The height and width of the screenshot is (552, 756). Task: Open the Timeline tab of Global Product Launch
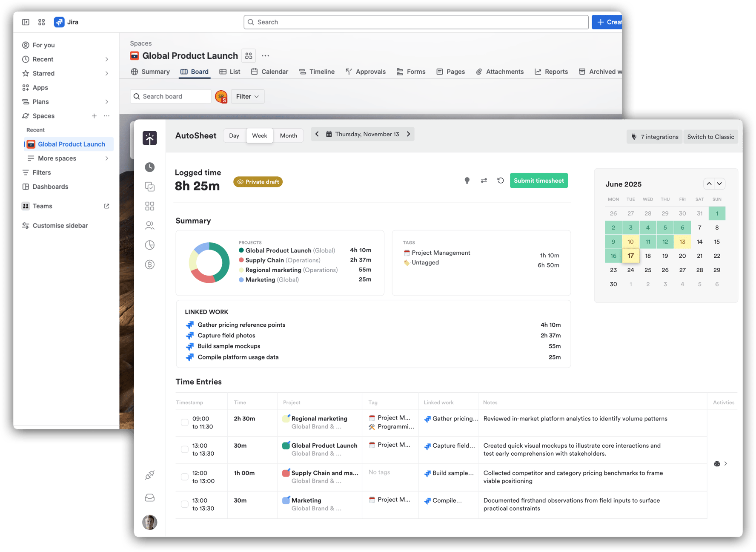pyautogui.click(x=317, y=72)
